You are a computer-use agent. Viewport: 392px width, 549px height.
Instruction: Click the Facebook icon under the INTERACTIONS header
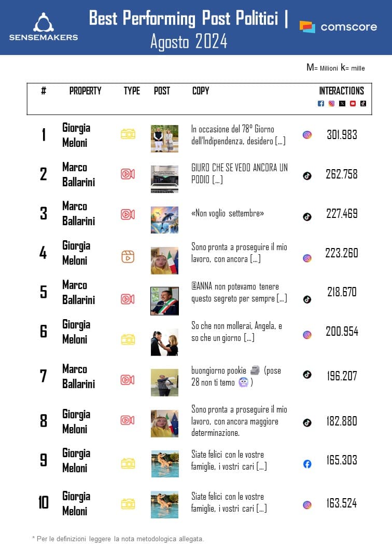321,104
